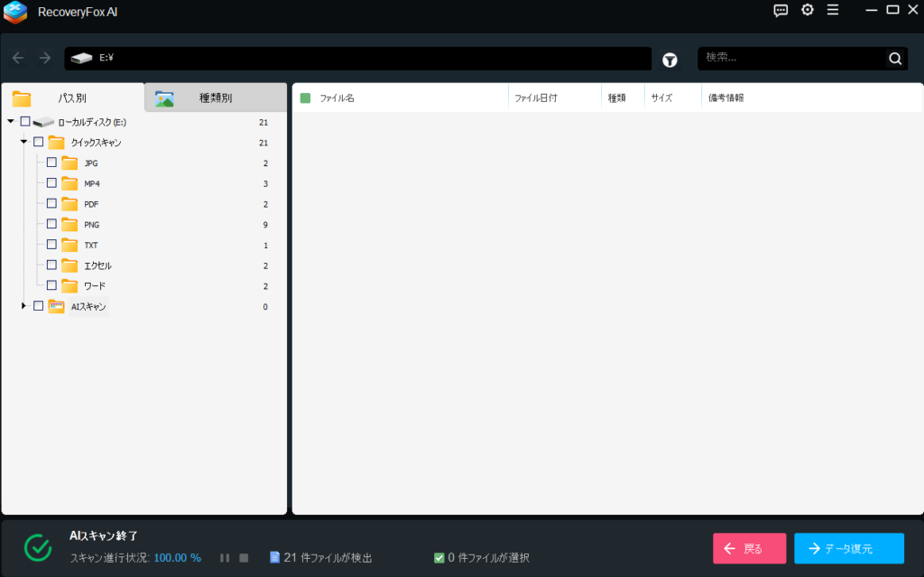Click the back navigation arrow

[18, 59]
